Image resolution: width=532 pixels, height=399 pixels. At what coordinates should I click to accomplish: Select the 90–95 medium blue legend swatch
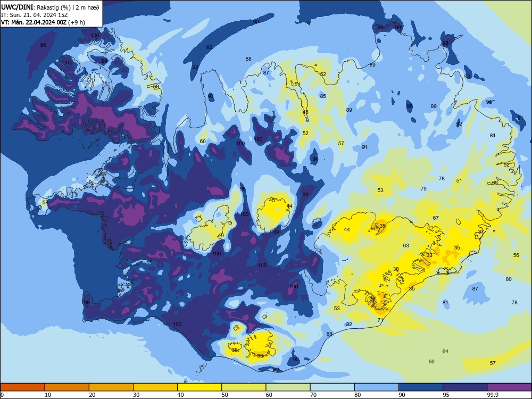click(421, 387)
